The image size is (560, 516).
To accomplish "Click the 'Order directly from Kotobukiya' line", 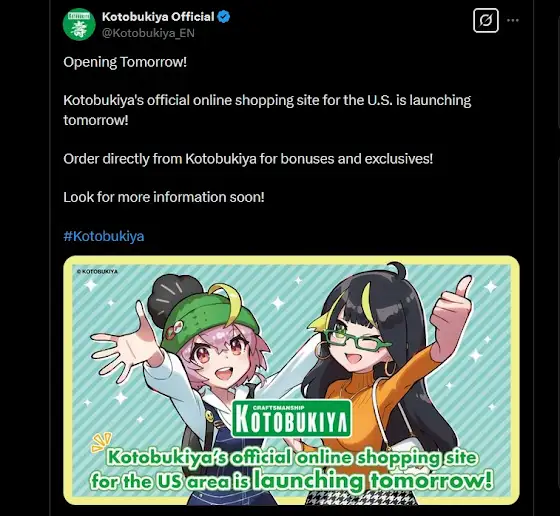I will pyautogui.click(x=248, y=159).
